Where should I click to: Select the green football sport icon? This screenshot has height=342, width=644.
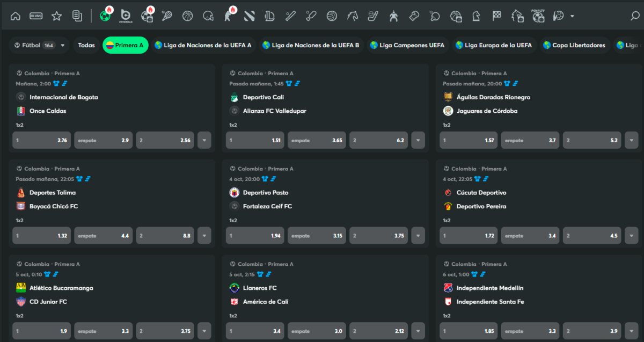click(x=105, y=16)
